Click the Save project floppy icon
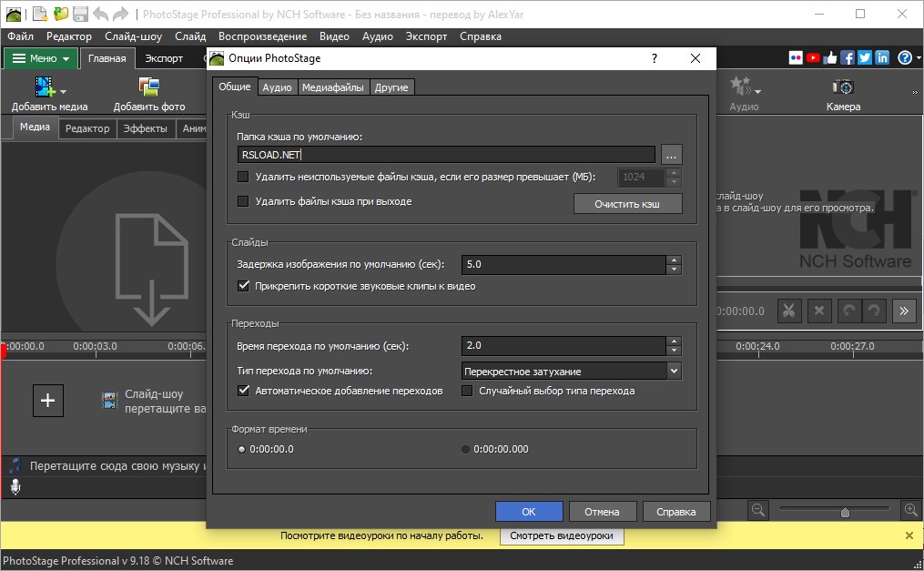Screen dimensions: 924x571 80,14
